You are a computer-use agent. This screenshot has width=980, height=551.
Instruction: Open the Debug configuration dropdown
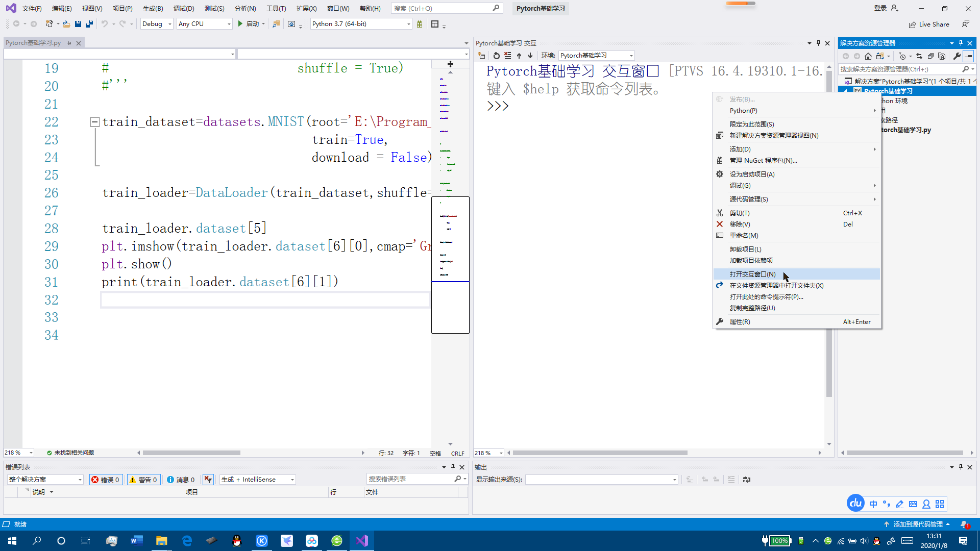coord(157,24)
